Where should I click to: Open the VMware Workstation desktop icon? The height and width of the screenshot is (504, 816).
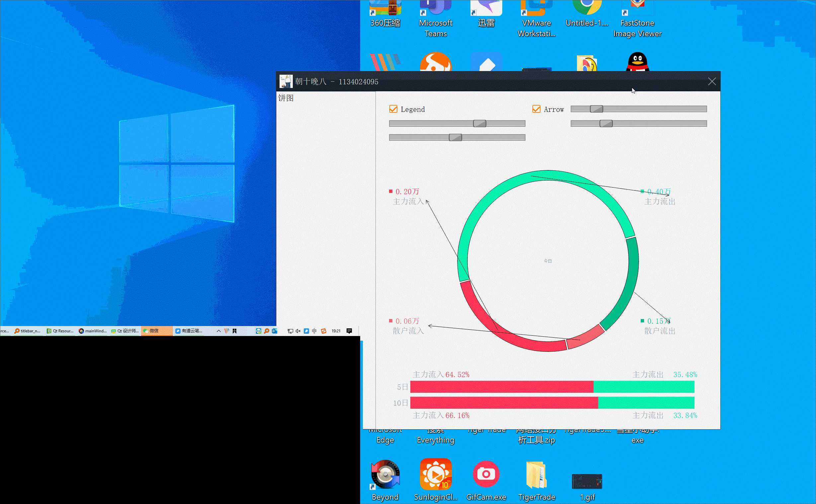[x=536, y=19]
